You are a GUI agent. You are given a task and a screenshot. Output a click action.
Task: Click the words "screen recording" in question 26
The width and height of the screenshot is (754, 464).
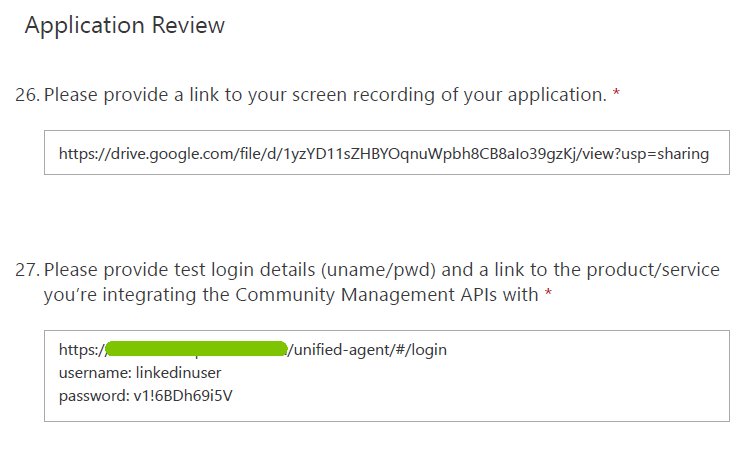point(338,95)
